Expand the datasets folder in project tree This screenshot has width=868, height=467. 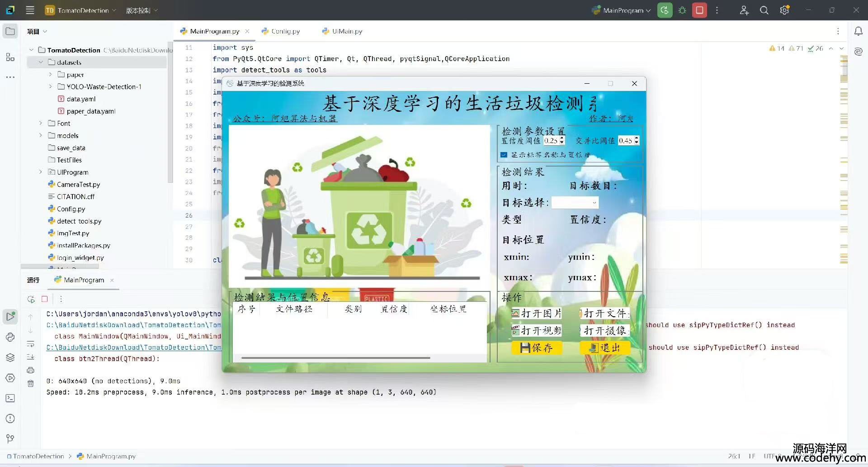pyautogui.click(x=41, y=62)
